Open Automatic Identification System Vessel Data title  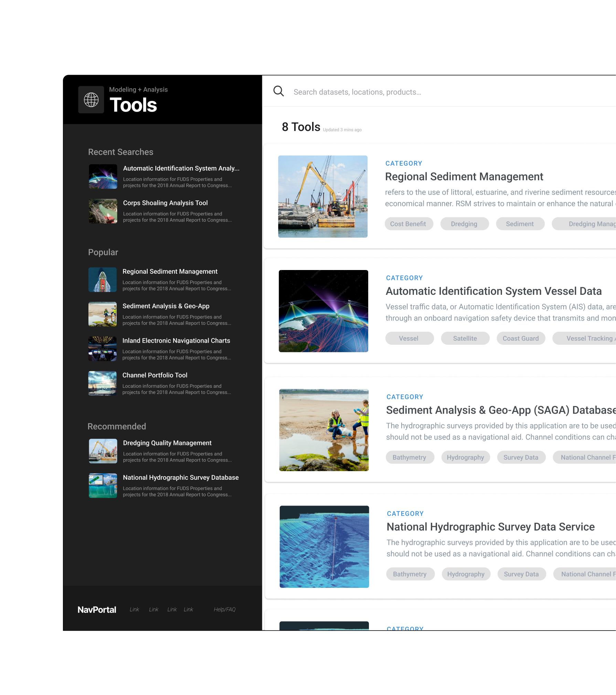[494, 291]
